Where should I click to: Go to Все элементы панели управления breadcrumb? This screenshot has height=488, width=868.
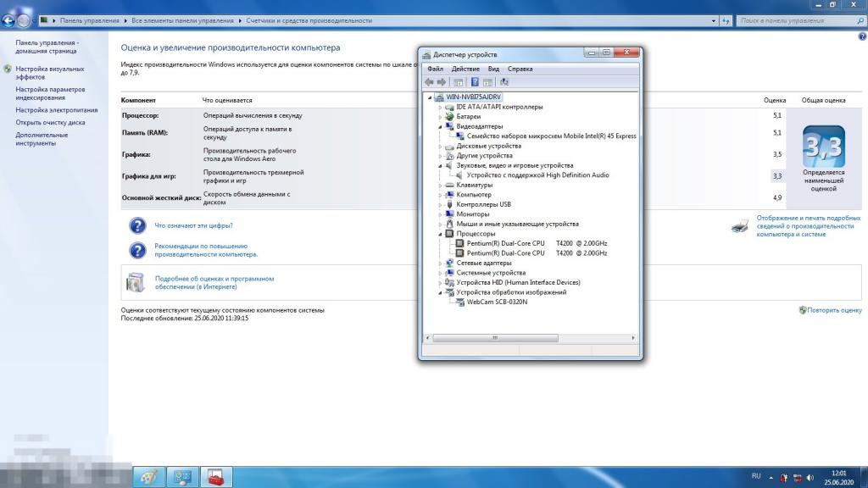[x=183, y=21]
